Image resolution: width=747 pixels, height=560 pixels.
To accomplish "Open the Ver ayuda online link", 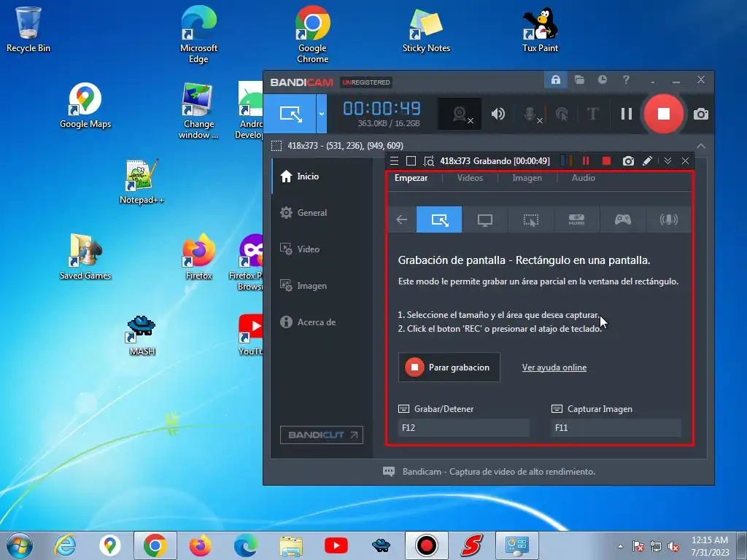I will click(x=554, y=367).
